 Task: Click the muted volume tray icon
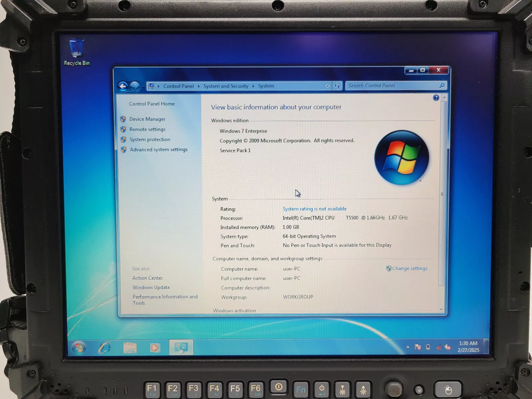(x=448, y=347)
